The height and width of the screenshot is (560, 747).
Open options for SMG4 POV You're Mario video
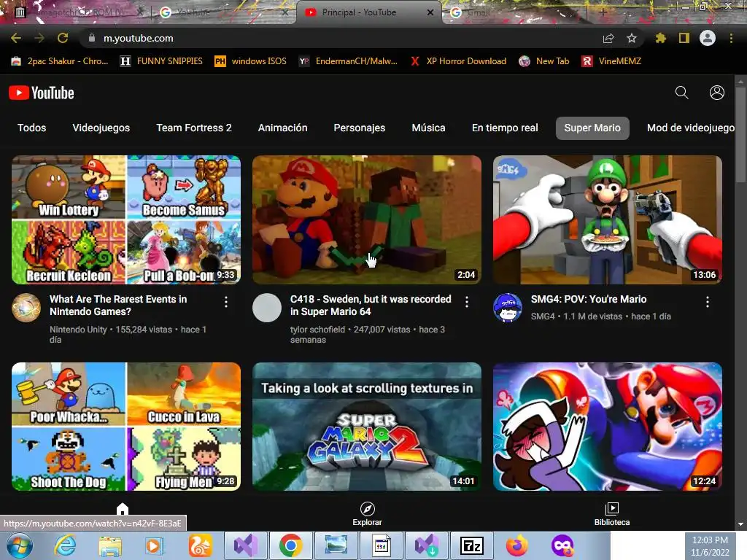click(707, 301)
